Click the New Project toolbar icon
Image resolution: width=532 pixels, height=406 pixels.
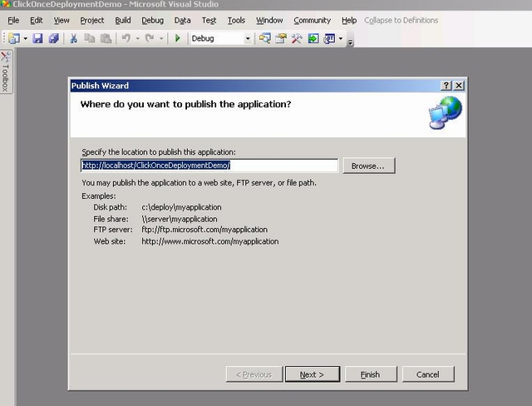14,38
